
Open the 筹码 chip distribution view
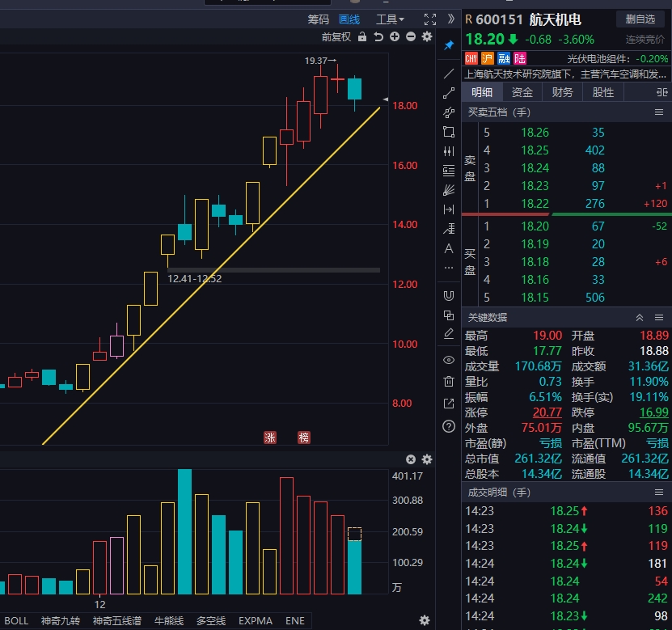click(318, 19)
